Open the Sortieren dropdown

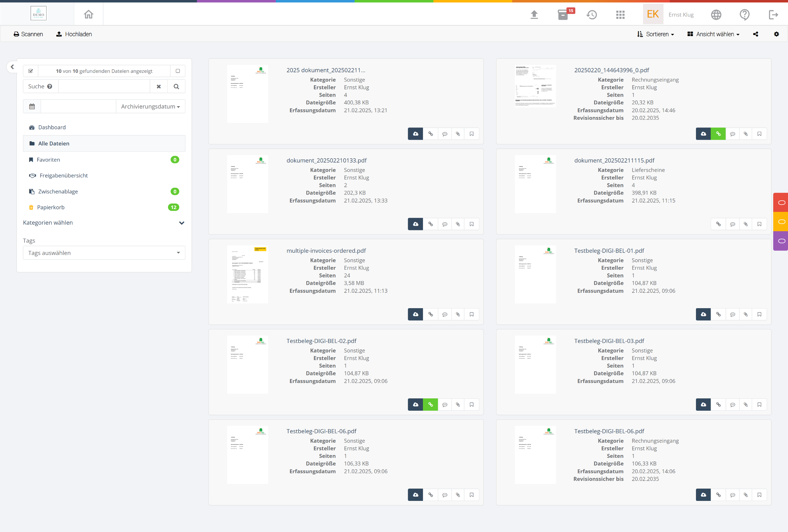[655, 34]
